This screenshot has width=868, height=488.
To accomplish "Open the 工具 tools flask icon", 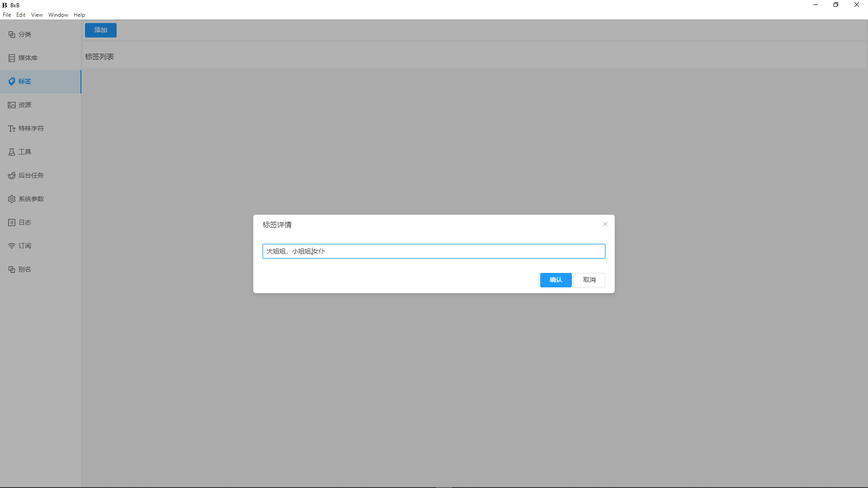I will [x=12, y=152].
